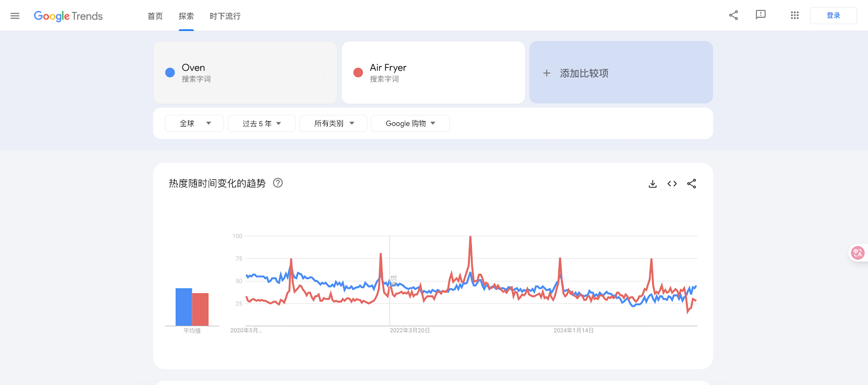Click the translation extension floating icon
This screenshot has height=385, width=868.
coord(858,253)
